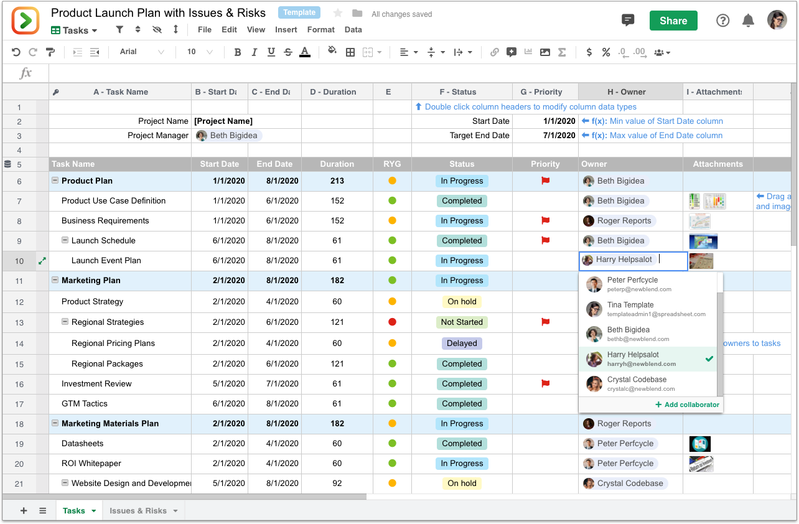Select Tina Template as owner
799x524 pixels.
(x=630, y=309)
